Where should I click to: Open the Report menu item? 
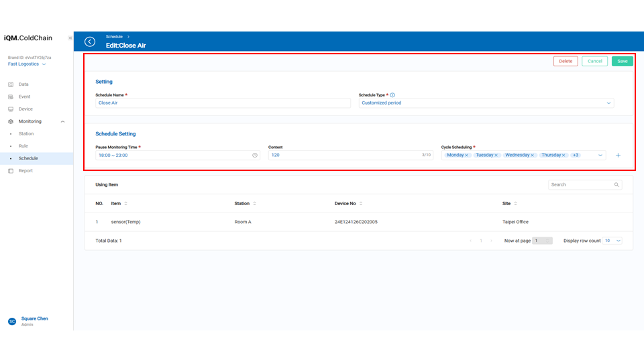pyautogui.click(x=25, y=171)
